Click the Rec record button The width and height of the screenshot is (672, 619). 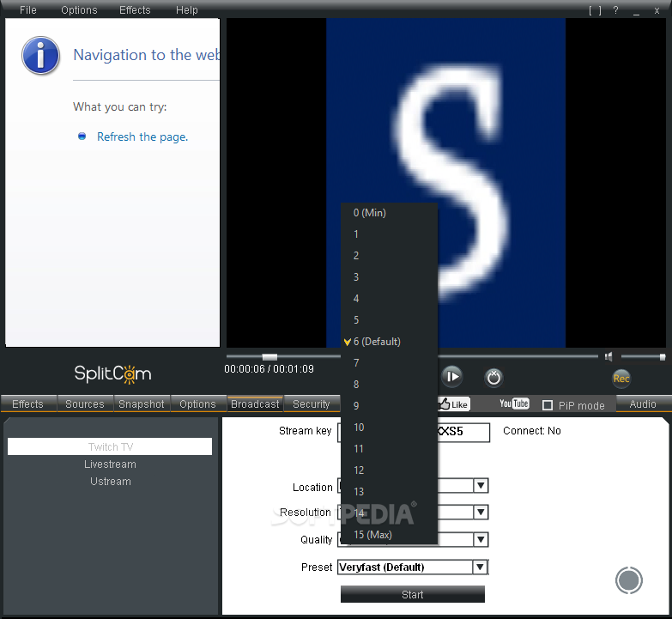(621, 379)
